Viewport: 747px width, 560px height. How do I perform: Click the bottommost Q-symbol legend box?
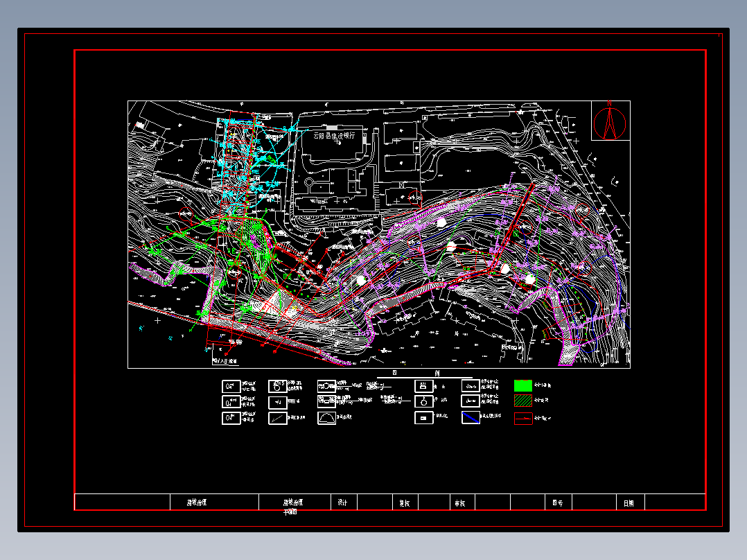pyautogui.click(x=231, y=418)
